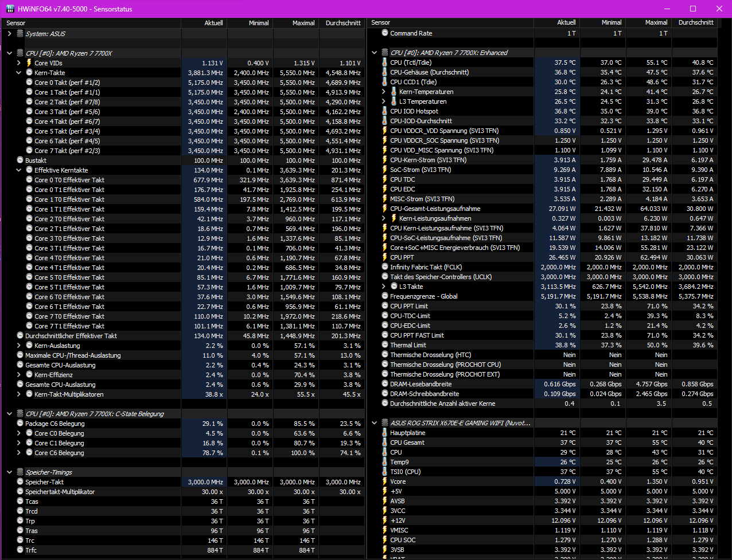732x560 pixels.
Task: Select the CPU-Gesamt-Leistungsaufnahme row
Action: click(x=543, y=209)
